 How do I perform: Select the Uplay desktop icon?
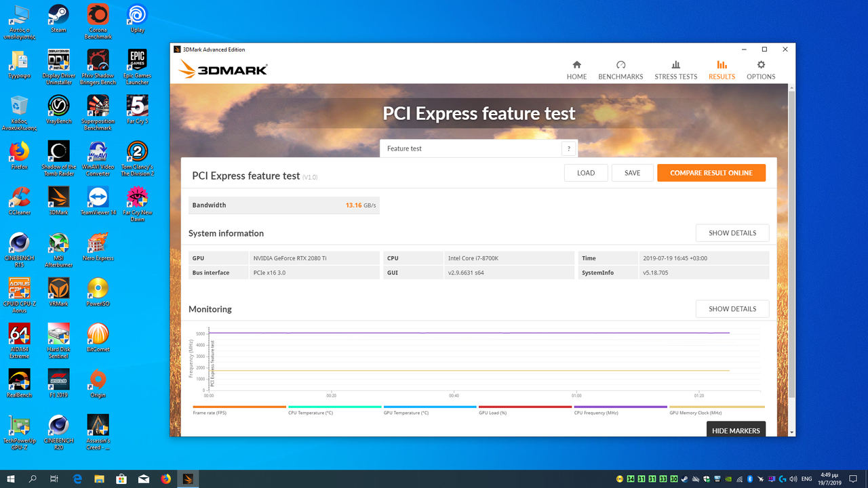[x=137, y=19]
